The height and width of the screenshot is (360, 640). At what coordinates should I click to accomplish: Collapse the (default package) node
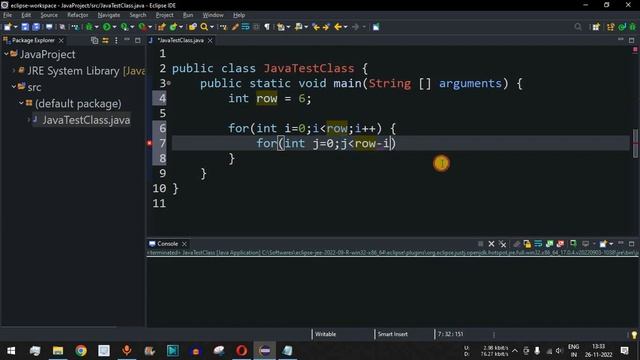coord(21,103)
